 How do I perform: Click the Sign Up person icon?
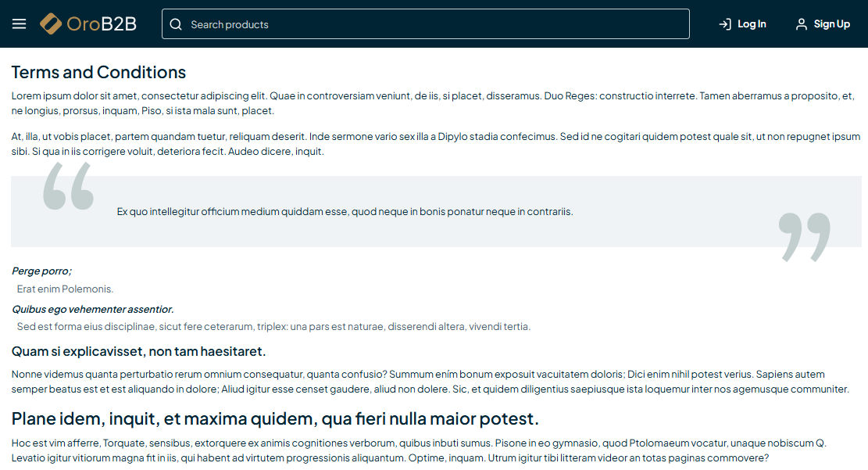click(801, 24)
